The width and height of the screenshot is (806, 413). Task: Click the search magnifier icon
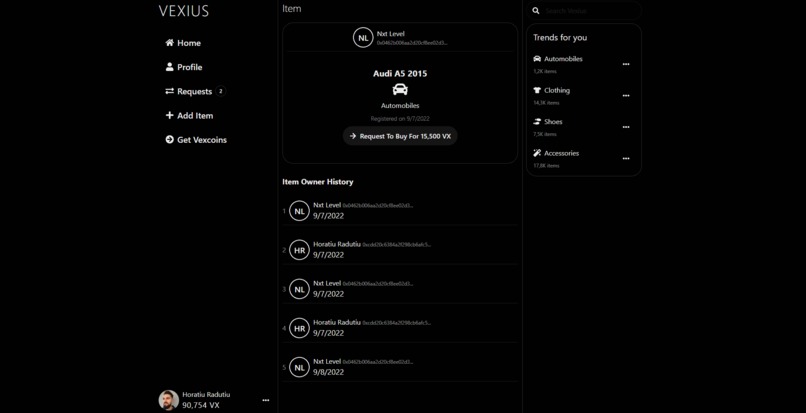click(536, 11)
